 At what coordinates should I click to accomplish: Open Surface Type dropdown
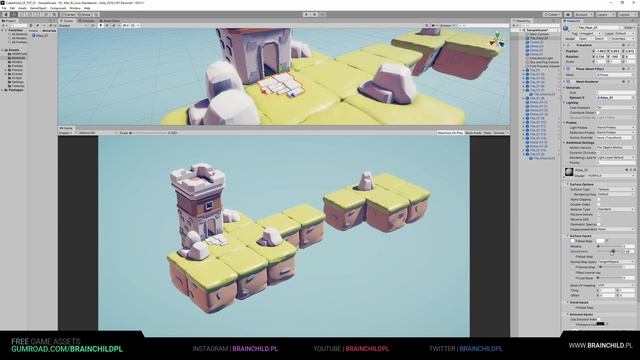tap(616, 189)
